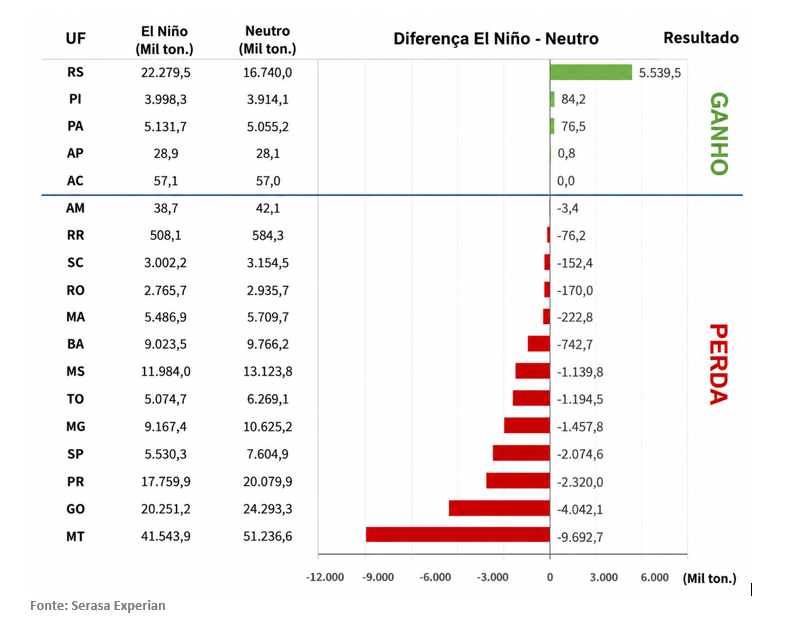This screenshot has height=636, width=801.
Task: Select the "PA" row value "5.131,7"
Action: click(x=166, y=126)
